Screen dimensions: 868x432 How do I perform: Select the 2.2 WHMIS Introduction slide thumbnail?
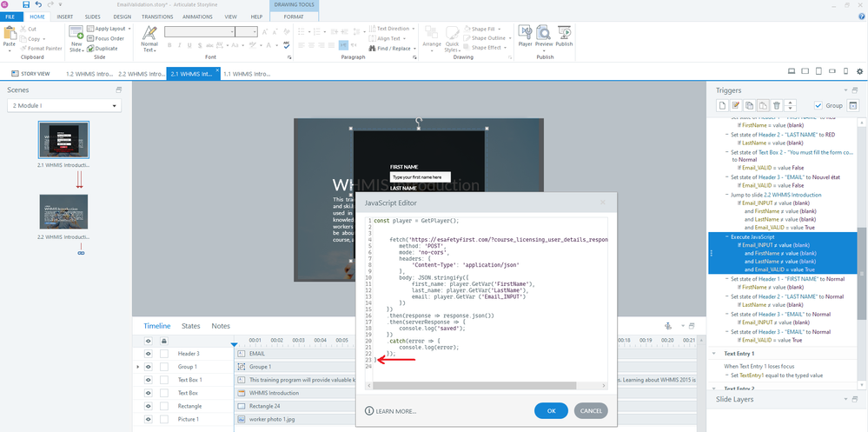click(63, 212)
